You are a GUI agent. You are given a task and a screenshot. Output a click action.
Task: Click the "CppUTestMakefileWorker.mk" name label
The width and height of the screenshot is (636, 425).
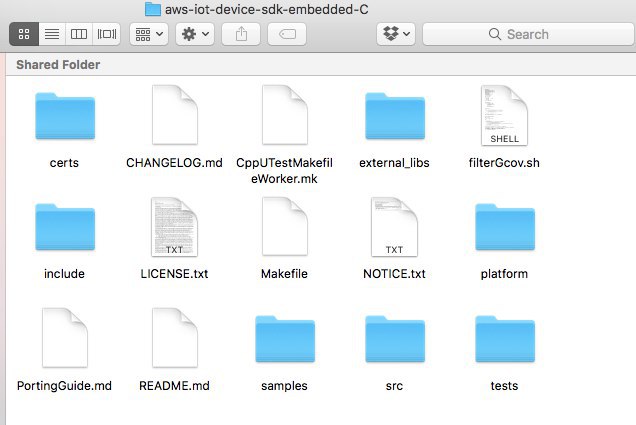[284, 171]
